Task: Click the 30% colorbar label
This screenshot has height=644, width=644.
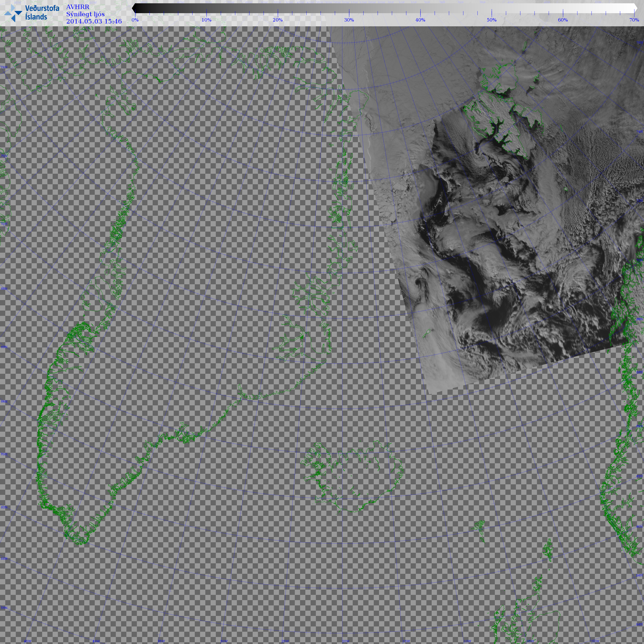Action: [349, 20]
